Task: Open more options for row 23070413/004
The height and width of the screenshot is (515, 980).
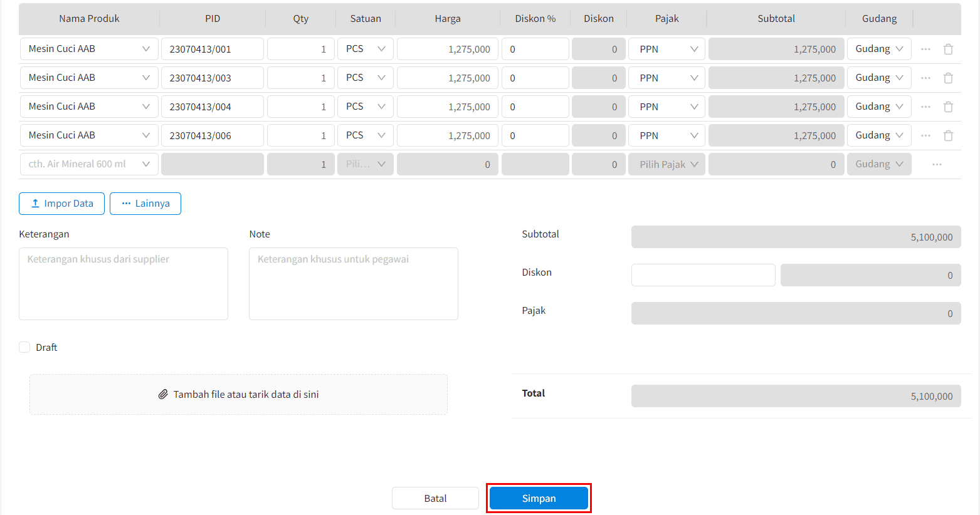Action: click(x=925, y=107)
